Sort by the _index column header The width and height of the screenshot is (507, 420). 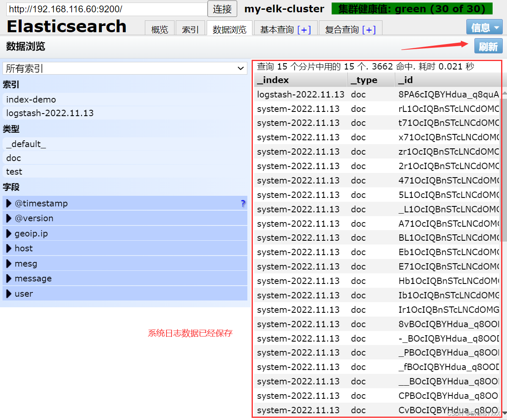click(300, 80)
